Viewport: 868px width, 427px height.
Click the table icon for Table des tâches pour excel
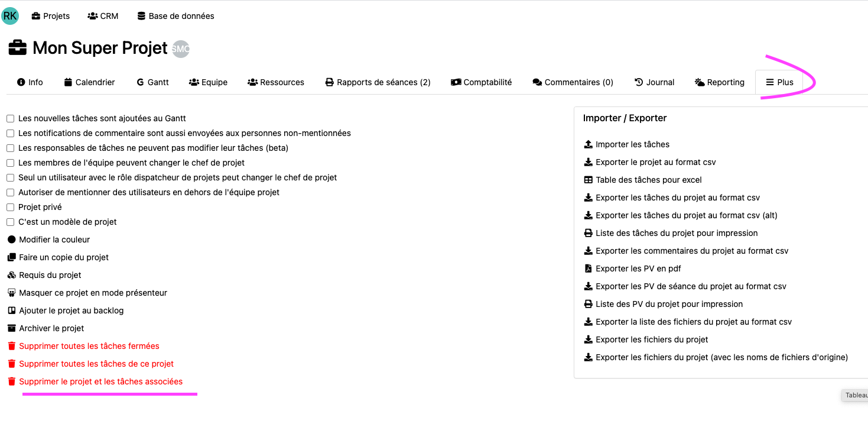coord(588,180)
